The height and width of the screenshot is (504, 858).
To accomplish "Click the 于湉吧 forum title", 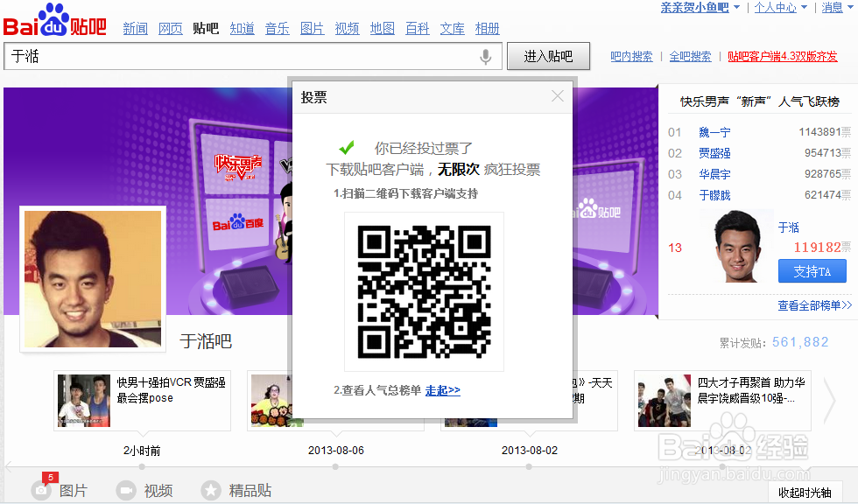I will coord(206,341).
